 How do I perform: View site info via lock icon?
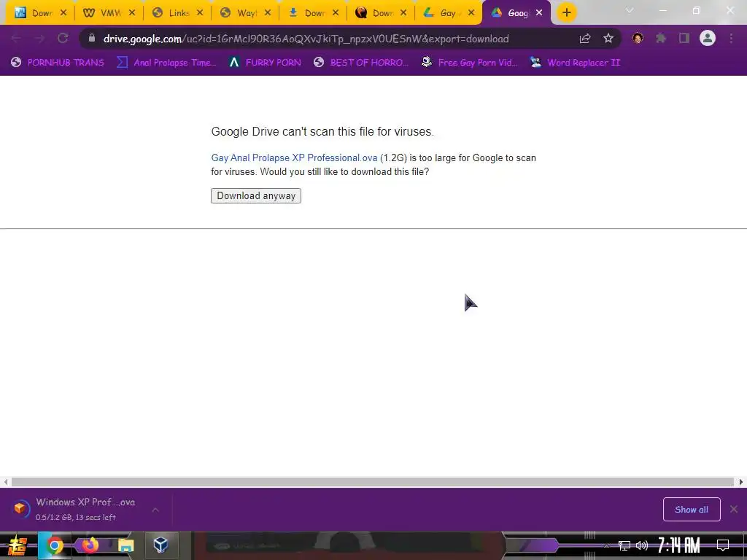coord(92,38)
